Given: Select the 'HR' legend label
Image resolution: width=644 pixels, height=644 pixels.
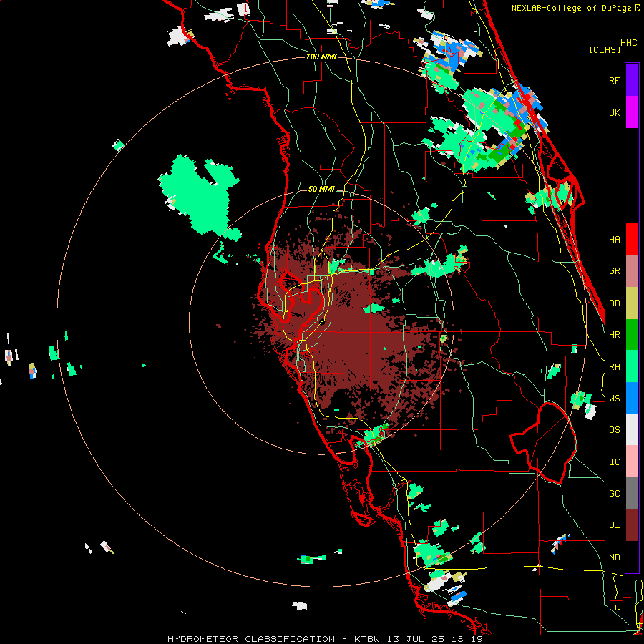Looking at the screenshot, I should (x=614, y=335).
